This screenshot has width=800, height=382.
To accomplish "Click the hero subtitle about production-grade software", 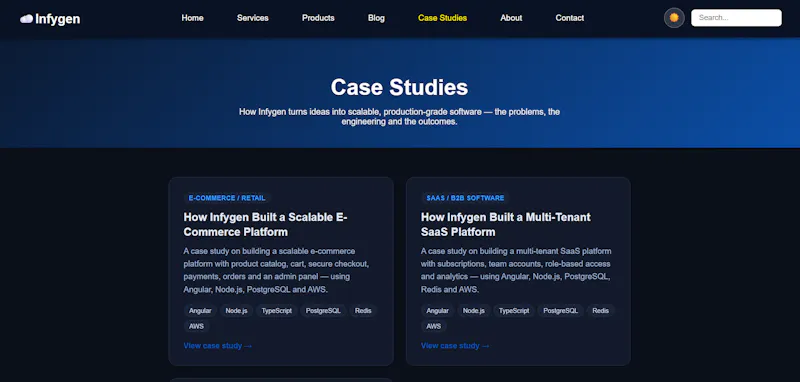I will [399, 117].
